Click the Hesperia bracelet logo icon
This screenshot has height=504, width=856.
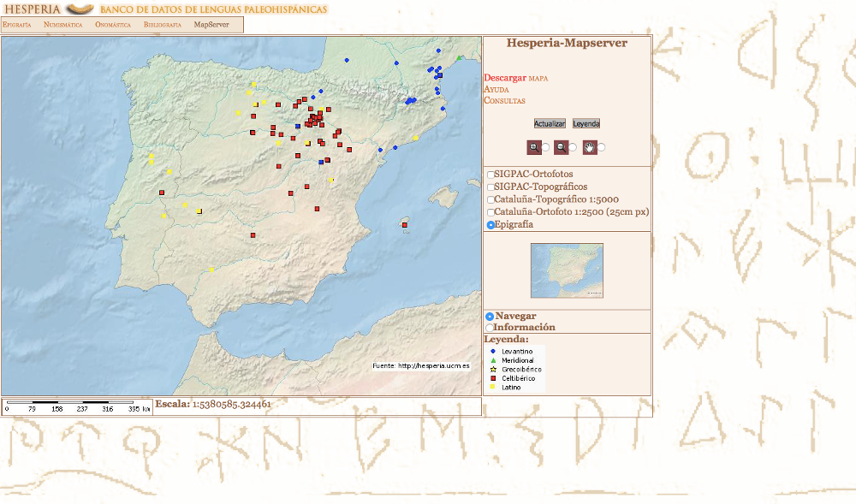80,9
